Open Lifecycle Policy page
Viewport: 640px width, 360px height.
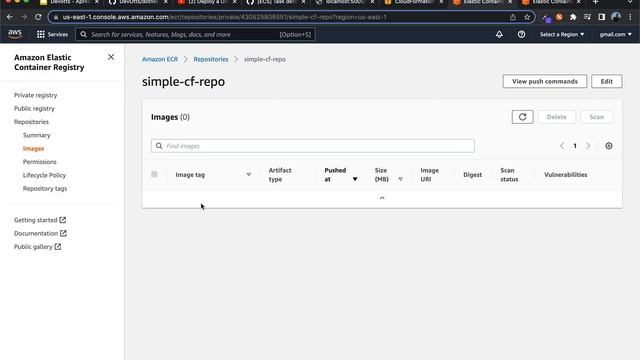[44, 175]
